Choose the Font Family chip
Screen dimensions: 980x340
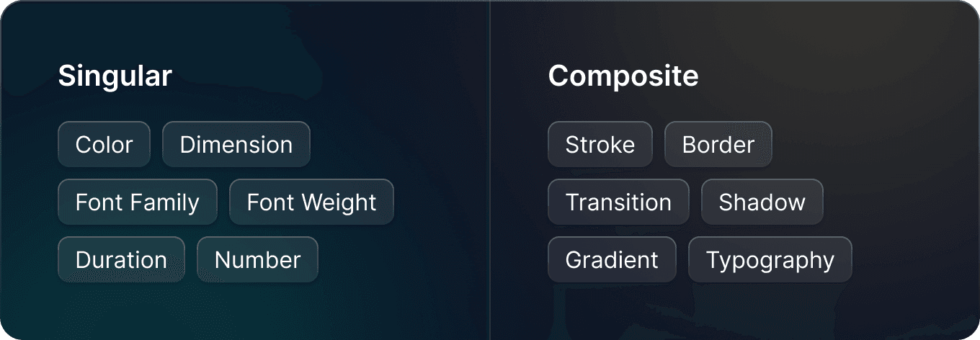click(137, 202)
